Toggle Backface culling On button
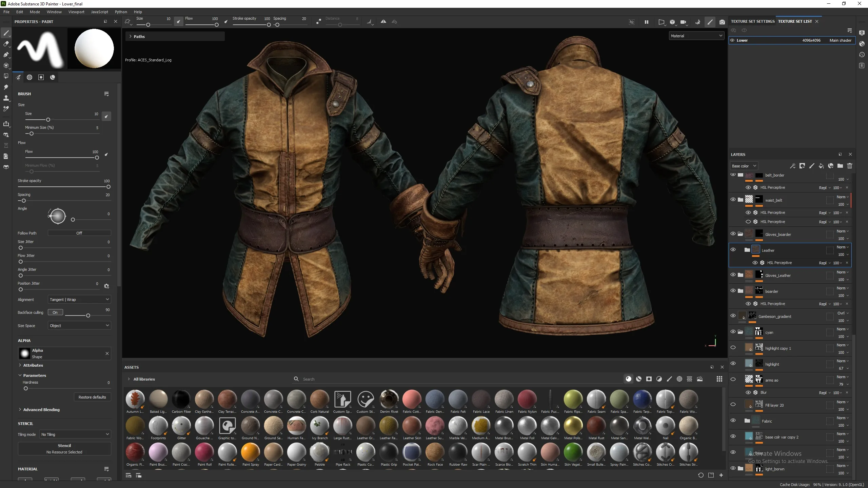The width and height of the screenshot is (868, 488). [55, 312]
